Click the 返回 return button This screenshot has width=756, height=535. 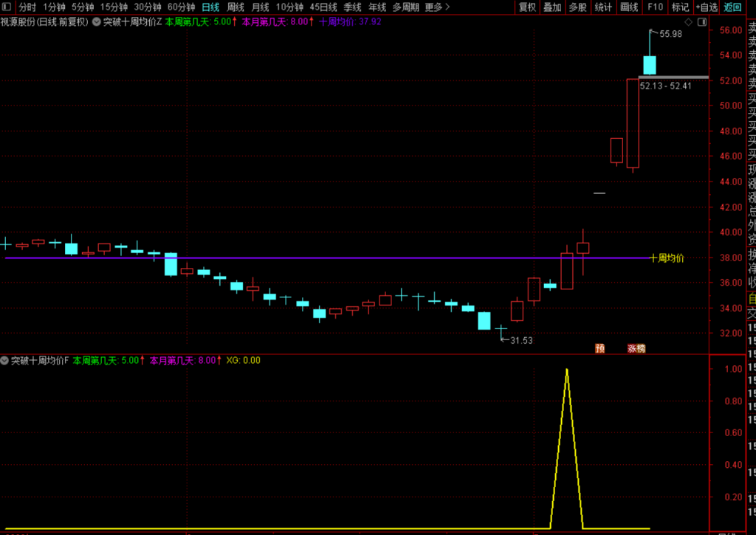[732, 7]
